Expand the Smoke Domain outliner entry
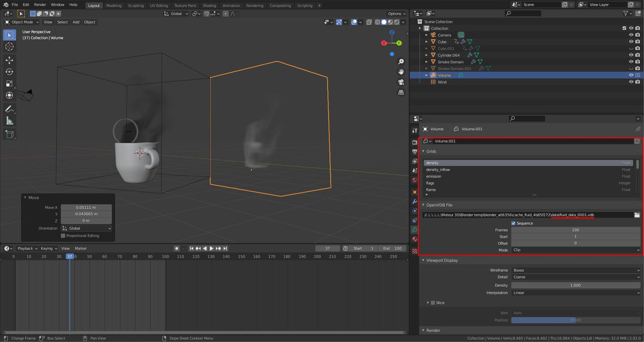644x342 pixels. coord(427,62)
